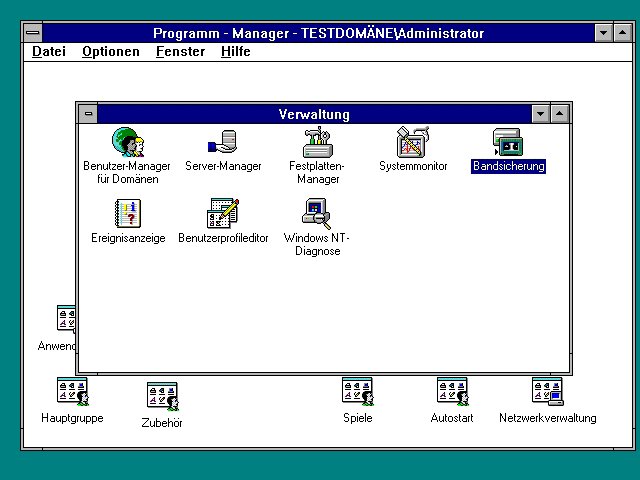This screenshot has height=480, width=640.
Task: Open the Hilfe menu
Action: [236, 51]
